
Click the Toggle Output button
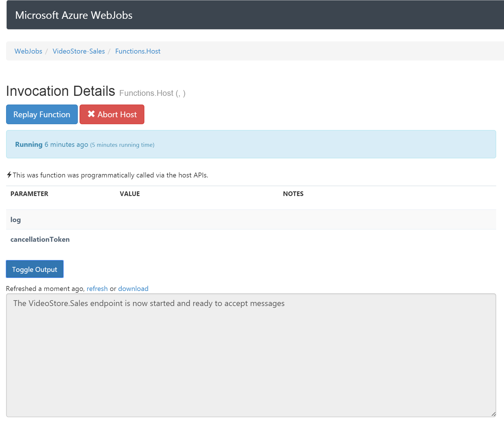pyautogui.click(x=35, y=269)
